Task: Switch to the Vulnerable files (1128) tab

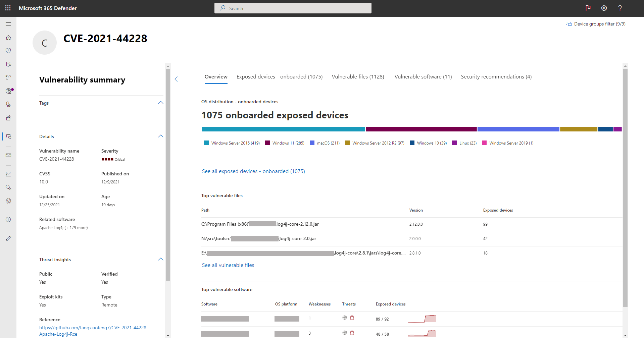Action: click(358, 77)
